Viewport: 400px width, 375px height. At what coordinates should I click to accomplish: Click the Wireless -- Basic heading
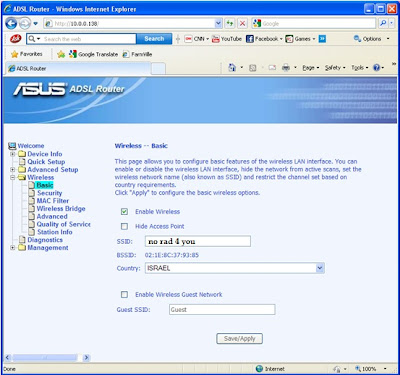click(141, 146)
